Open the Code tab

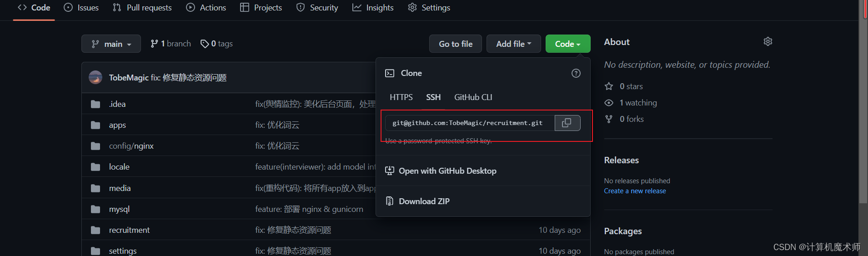[34, 8]
